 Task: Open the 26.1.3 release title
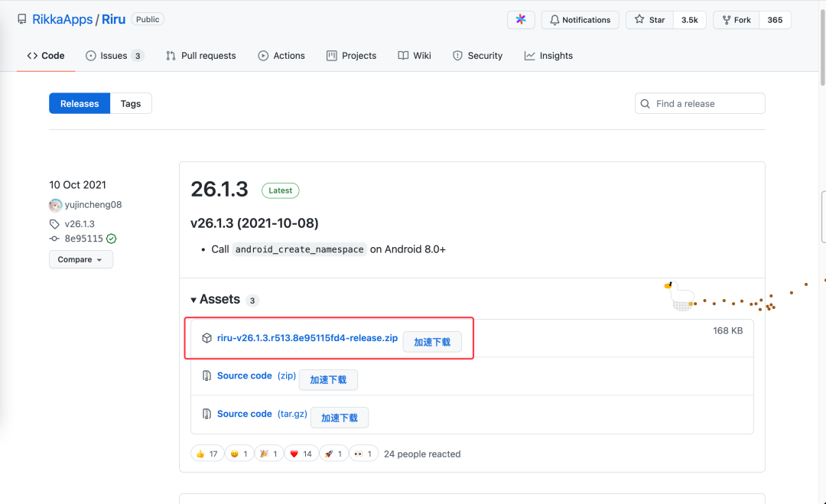coord(220,189)
